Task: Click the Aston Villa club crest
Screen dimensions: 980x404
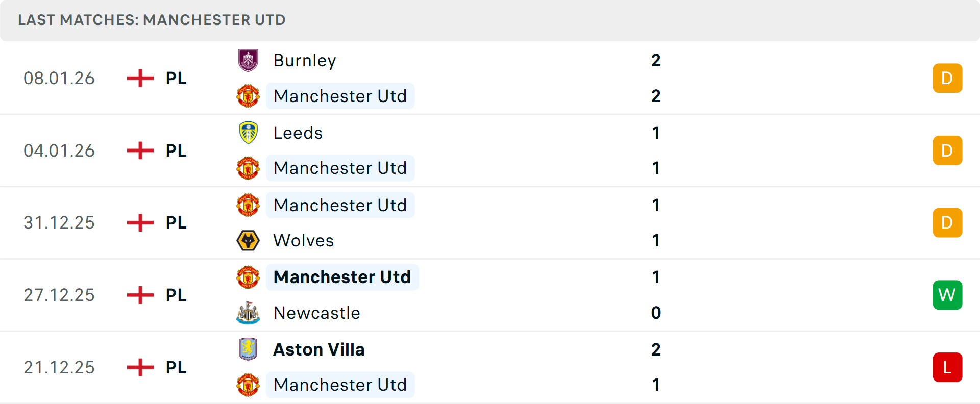Action: click(x=248, y=349)
